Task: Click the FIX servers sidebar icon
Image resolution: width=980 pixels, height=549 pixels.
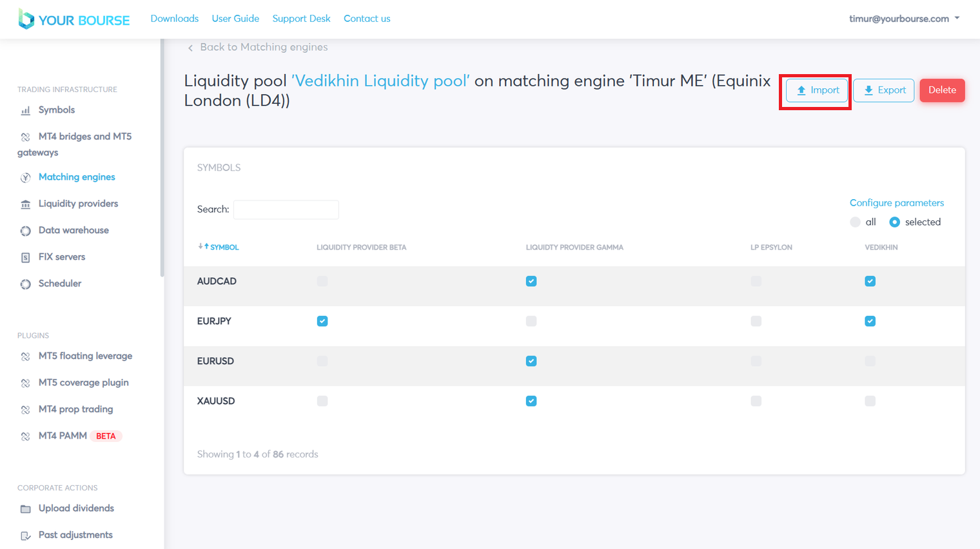Action: [x=26, y=258]
